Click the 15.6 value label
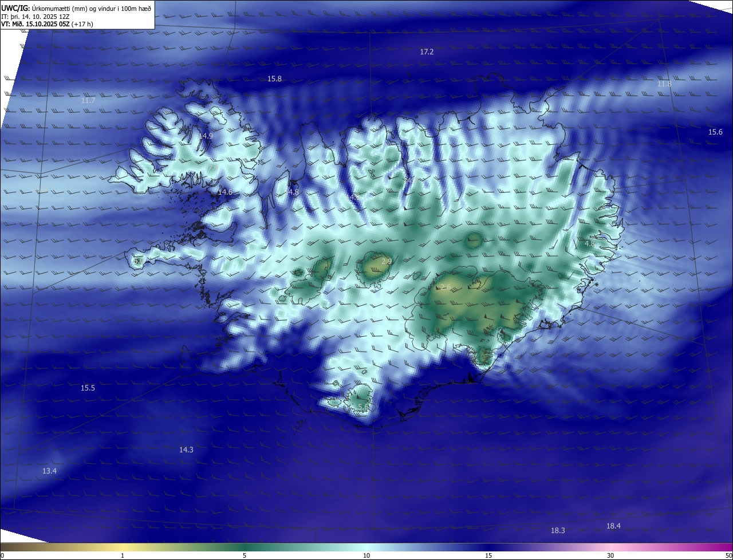This screenshot has height=560, width=733. point(715,132)
